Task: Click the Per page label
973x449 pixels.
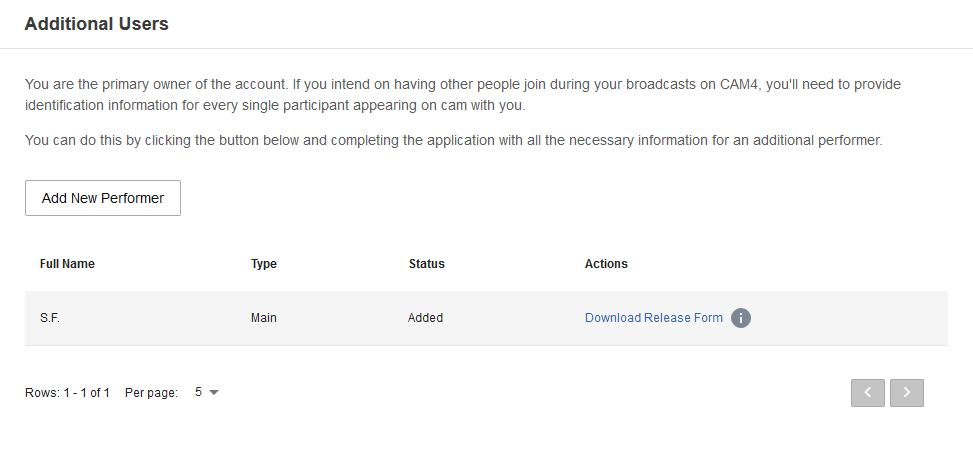Action: (151, 393)
